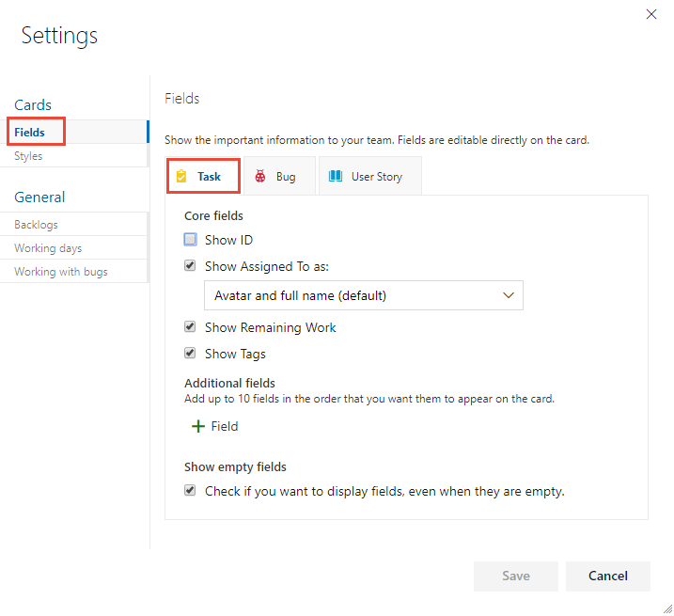Switch to the User Story tab
Screen dimensions: 674x616
pos(370,177)
